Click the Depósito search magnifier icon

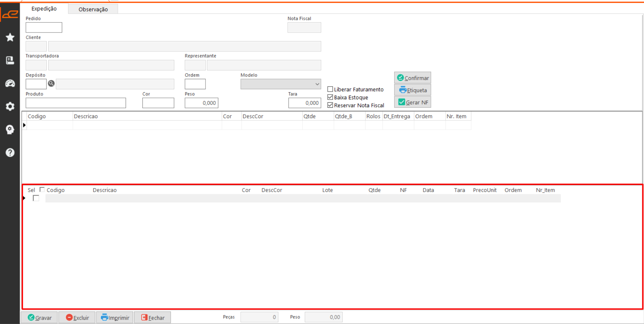51,84
